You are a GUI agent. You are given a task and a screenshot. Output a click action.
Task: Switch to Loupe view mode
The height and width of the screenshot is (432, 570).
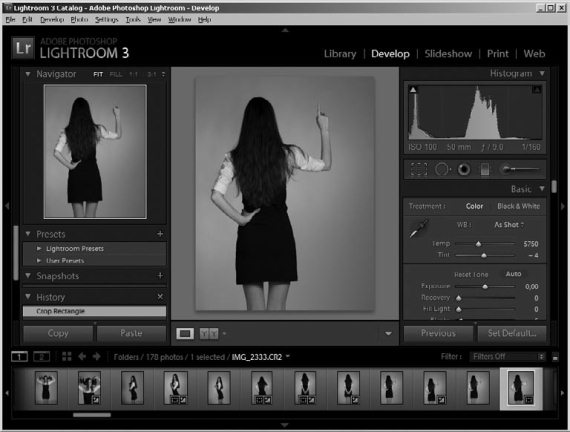click(x=185, y=333)
